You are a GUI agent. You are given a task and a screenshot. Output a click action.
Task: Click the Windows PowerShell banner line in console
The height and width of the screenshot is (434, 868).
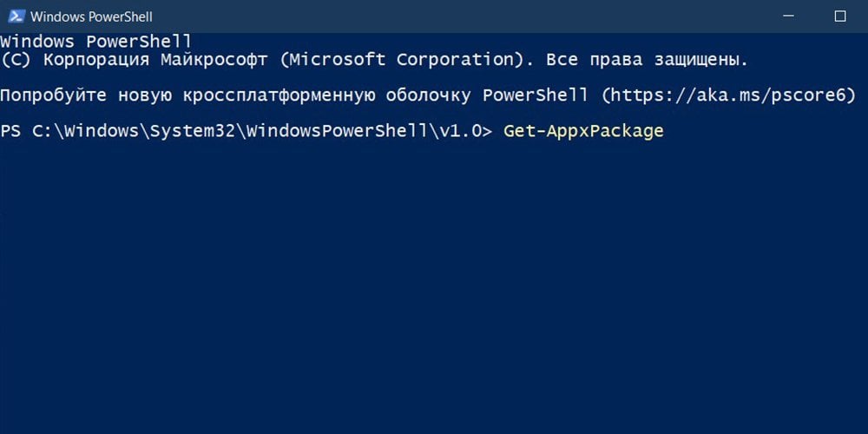click(95, 42)
